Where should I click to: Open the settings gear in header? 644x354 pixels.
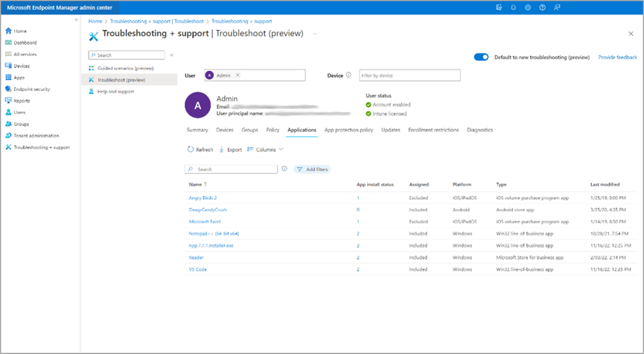[x=528, y=7]
